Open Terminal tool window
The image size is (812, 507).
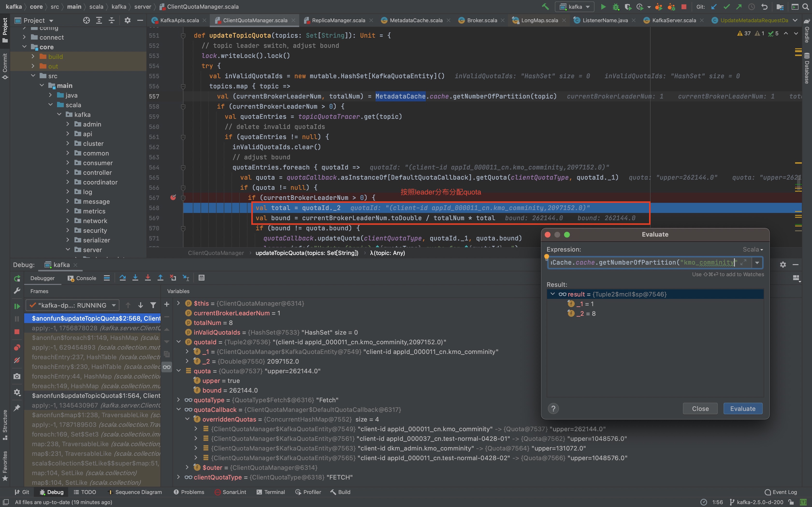pyautogui.click(x=270, y=492)
